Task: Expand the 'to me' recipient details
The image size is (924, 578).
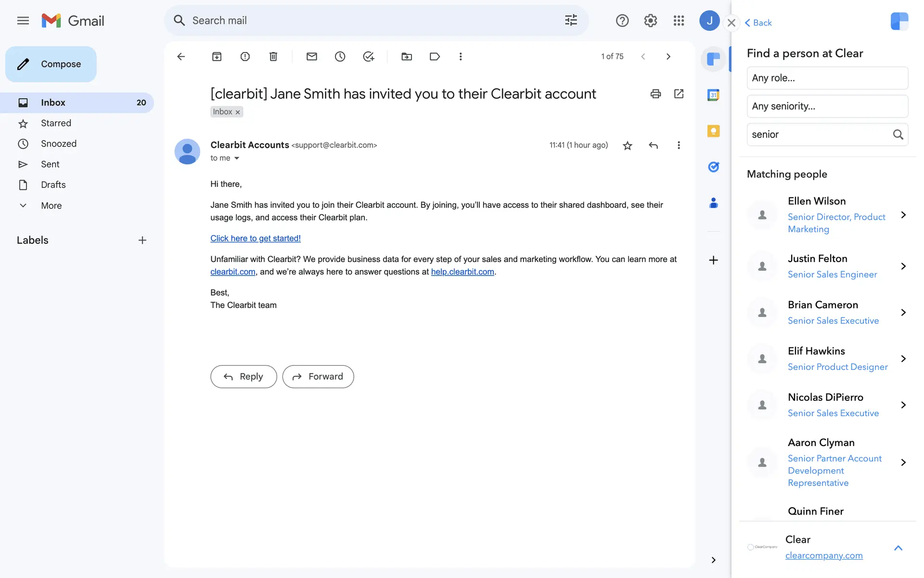Action: 236,158
